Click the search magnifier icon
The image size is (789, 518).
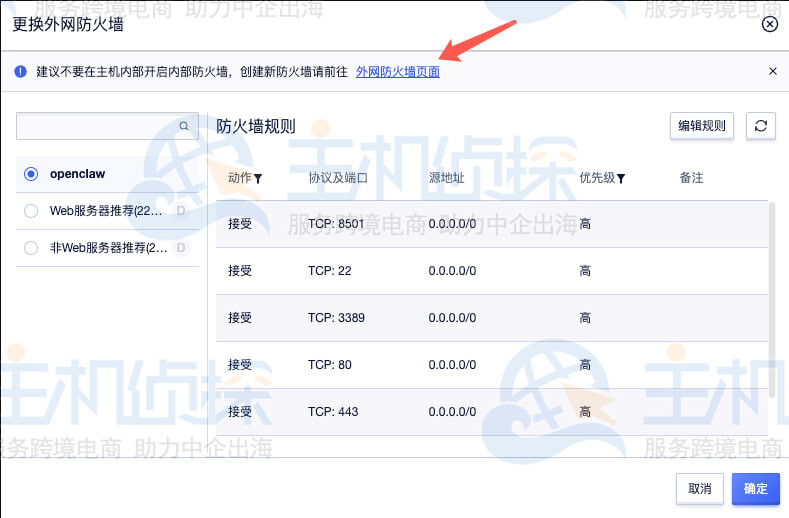pos(184,126)
